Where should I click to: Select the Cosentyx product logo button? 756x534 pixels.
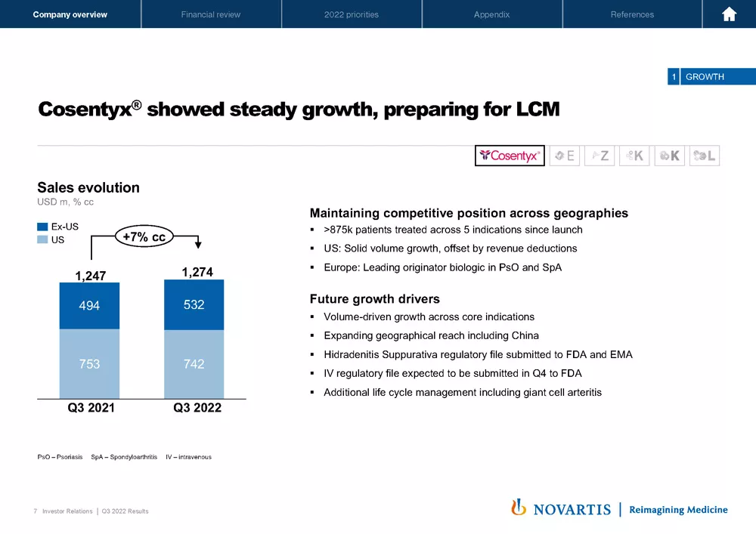510,156
